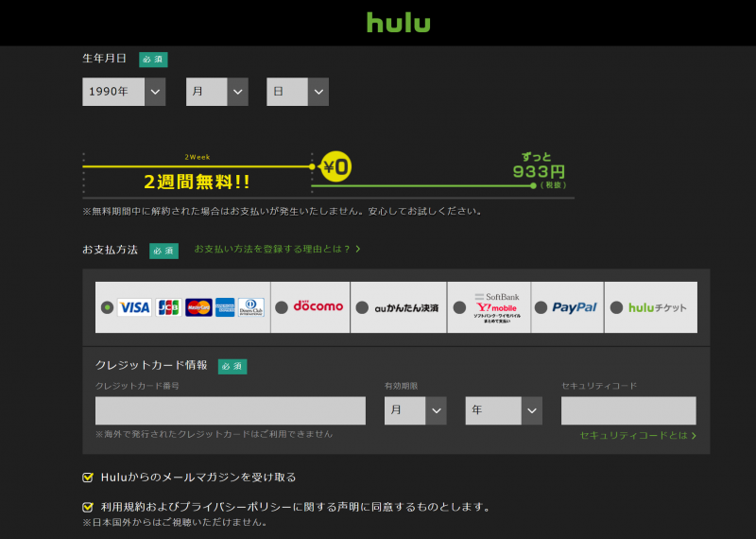Click the hulu logo in header
Screen dimensions: 756x539
[x=398, y=23]
